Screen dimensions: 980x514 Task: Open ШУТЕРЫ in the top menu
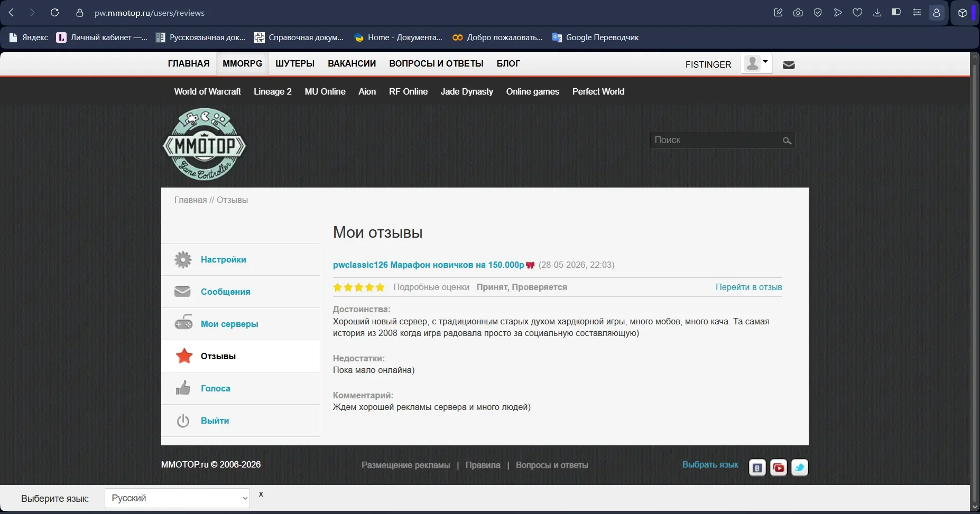point(295,63)
